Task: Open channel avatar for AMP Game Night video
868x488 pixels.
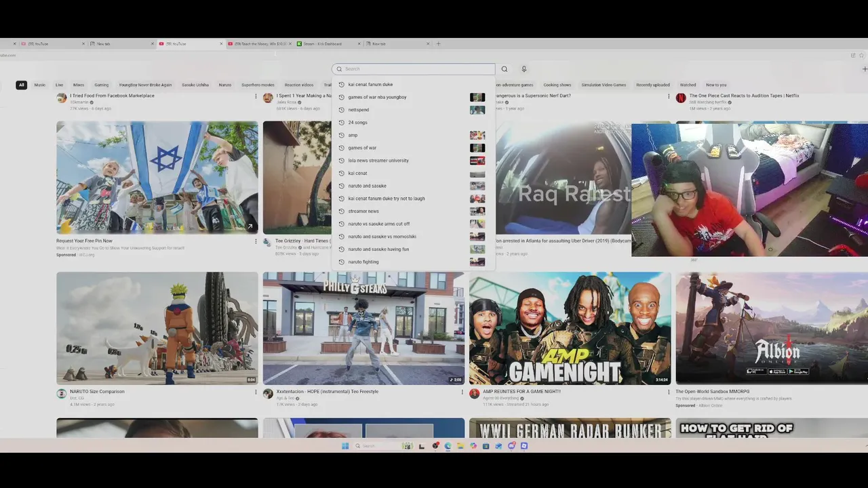Action: (475, 394)
